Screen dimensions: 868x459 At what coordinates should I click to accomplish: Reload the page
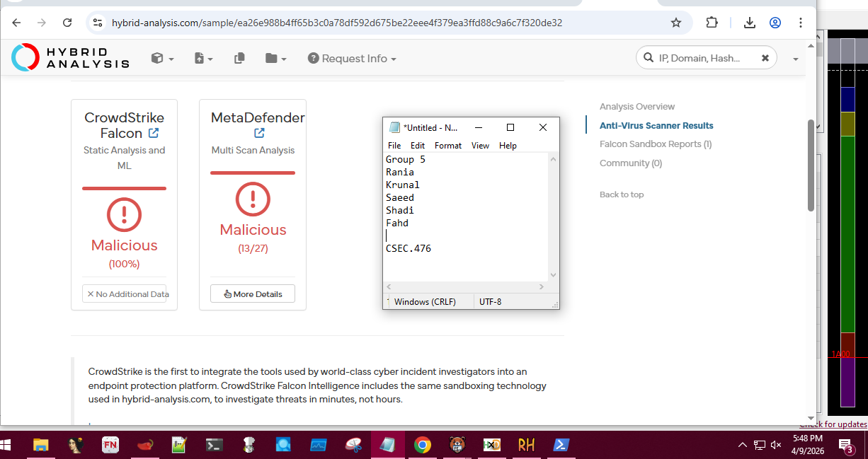[67, 23]
